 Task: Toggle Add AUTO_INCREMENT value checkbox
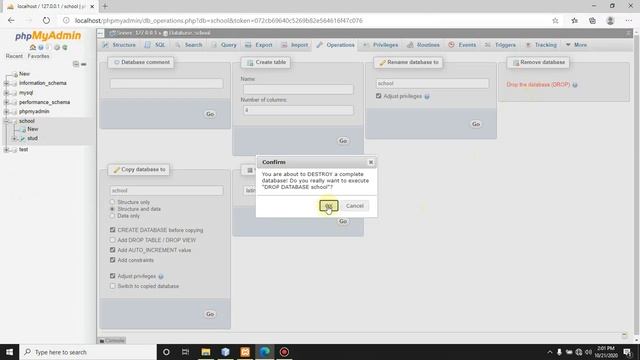(x=113, y=250)
